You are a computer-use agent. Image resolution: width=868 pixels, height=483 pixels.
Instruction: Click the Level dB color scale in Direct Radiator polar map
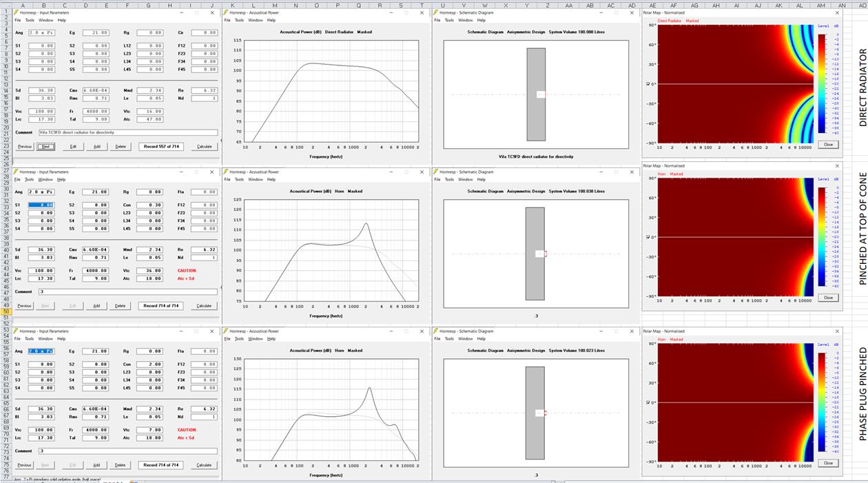click(821, 85)
